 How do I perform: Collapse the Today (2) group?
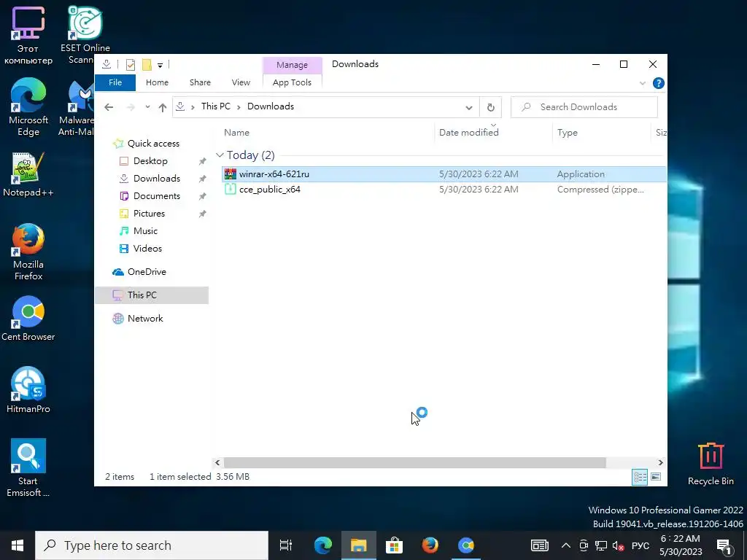click(x=220, y=155)
